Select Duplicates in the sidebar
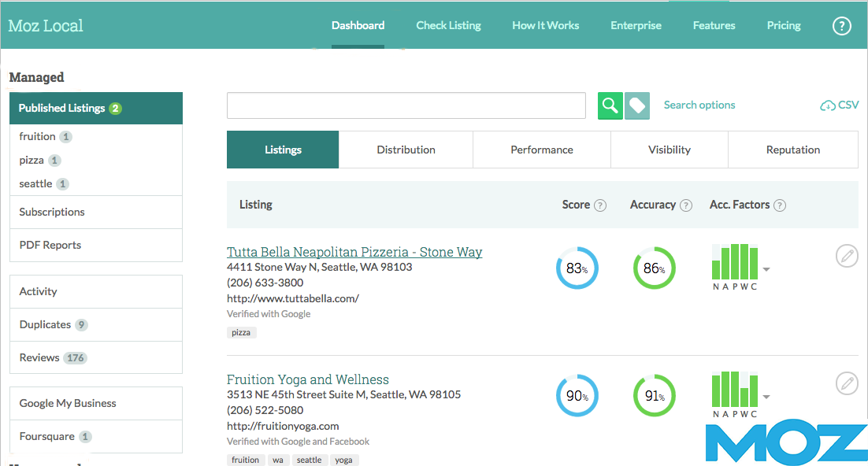Image resolution: width=868 pixels, height=466 pixels. pos(45,324)
